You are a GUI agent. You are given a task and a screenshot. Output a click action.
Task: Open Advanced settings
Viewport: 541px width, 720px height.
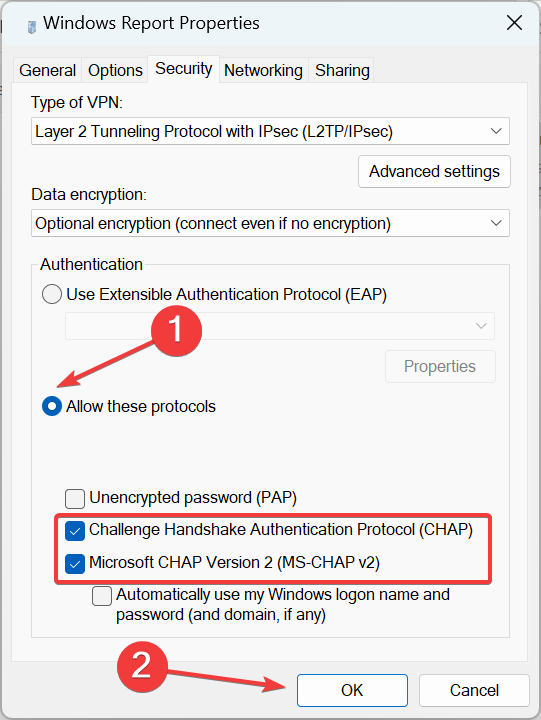pos(434,171)
